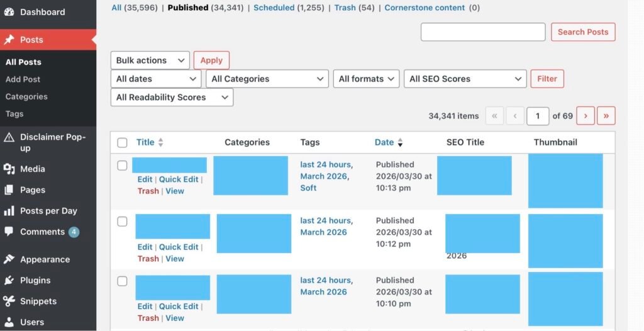Click the Plugins plug icon
The width and height of the screenshot is (644, 331).
point(9,280)
